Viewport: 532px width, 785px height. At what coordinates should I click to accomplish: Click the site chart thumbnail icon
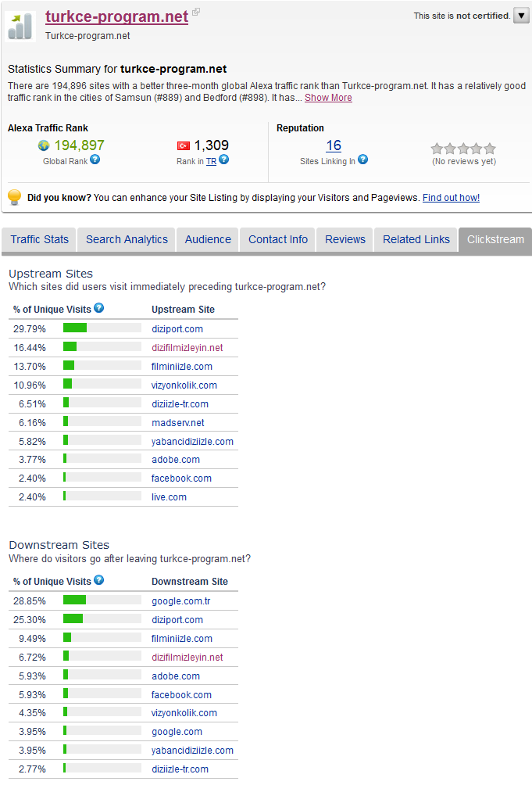click(x=20, y=26)
